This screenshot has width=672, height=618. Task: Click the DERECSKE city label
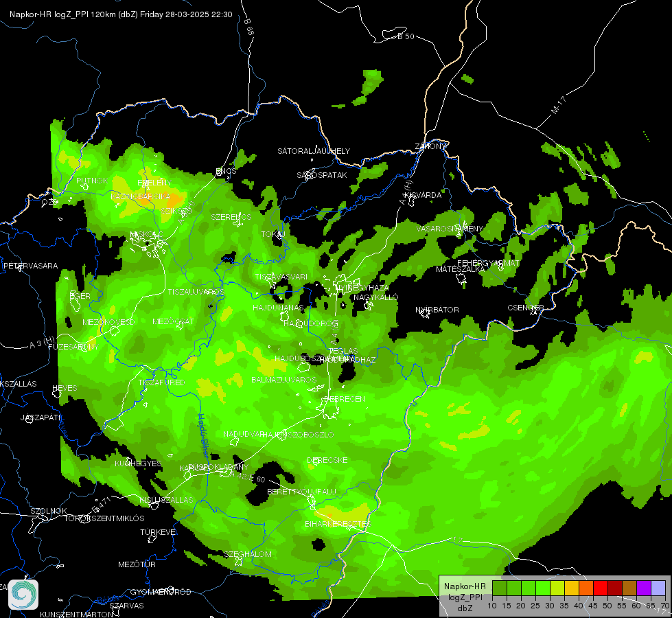(x=327, y=460)
